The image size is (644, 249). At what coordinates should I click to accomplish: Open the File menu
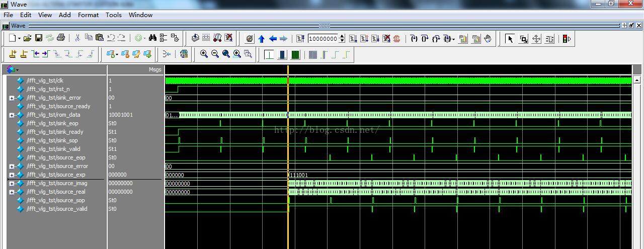pyautogui.click(x=8, y=15)
